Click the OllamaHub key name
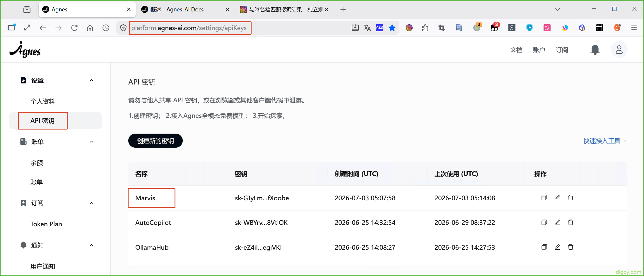The width and height of the screenshot is (644, 276). point(152,247)
